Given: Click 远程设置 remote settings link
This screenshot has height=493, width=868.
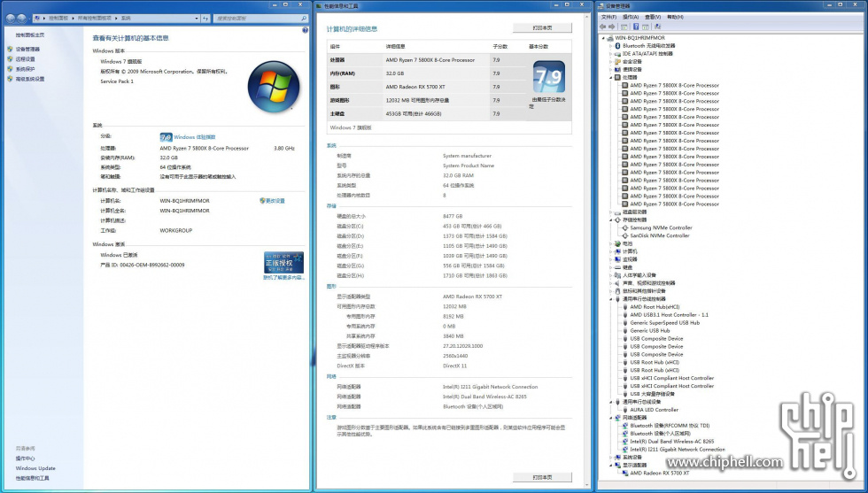Looking at the screenshot, I should (x=26, y=59).
